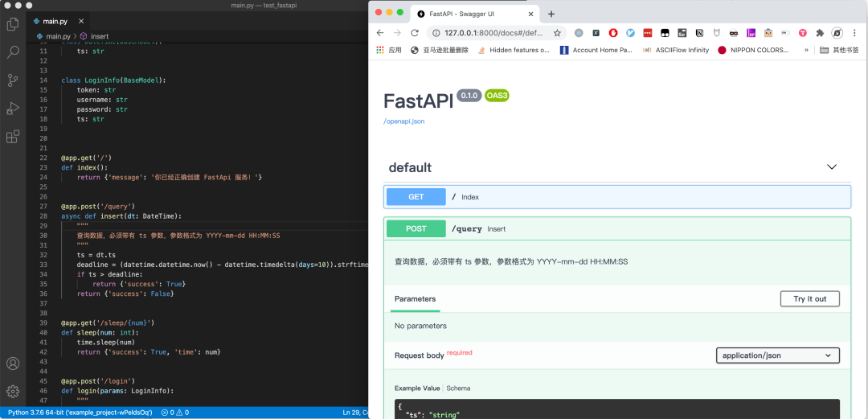Viewport: 868px width, 419px height.
Task: Select the Python 3.7.6 interpreter in status bar
Action: tap(80, 413)
